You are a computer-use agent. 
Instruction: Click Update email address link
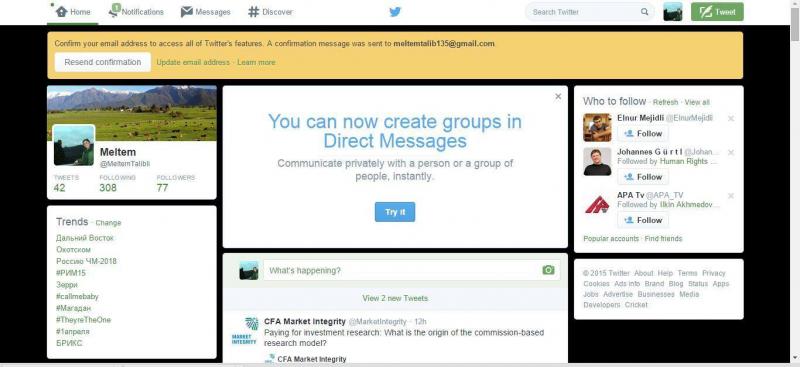coord(193,62)
